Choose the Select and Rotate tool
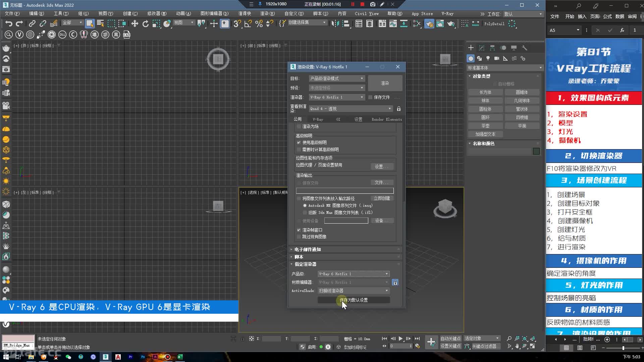 click(145, 23)
